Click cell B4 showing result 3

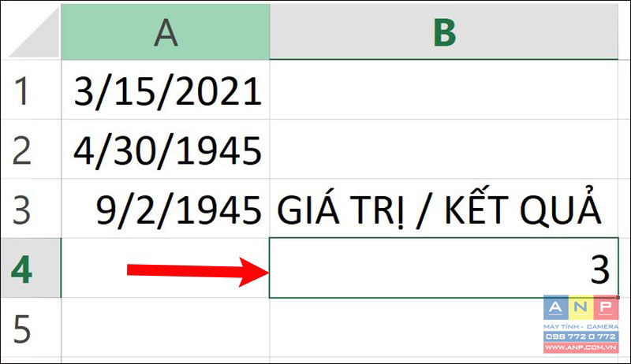point(444,268)
